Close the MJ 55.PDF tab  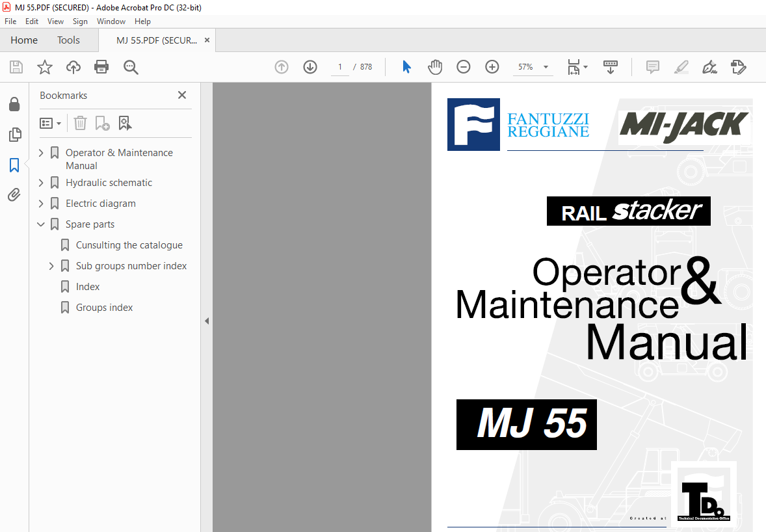[x=207, y=40]
